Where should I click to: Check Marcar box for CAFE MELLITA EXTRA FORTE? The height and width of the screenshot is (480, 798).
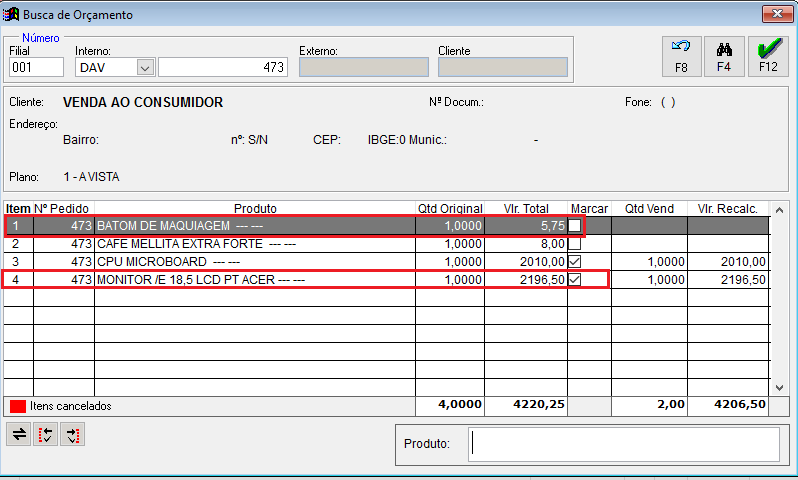[575, 243]
